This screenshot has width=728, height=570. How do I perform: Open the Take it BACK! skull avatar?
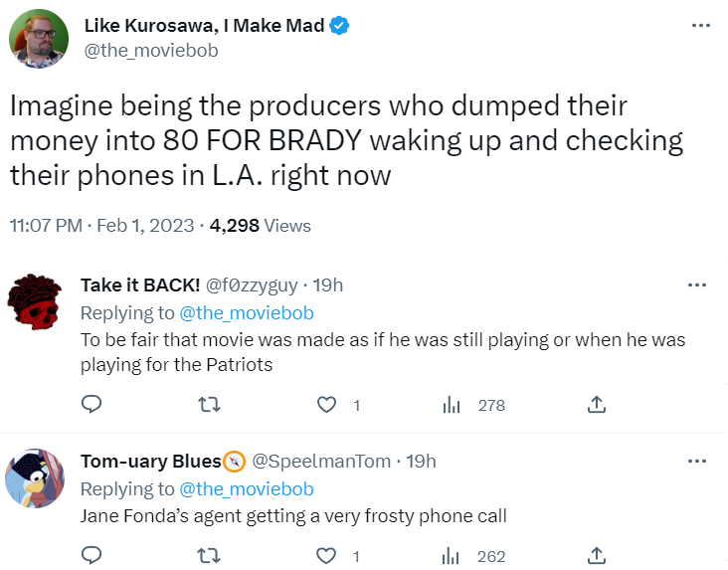pos(35,302)
